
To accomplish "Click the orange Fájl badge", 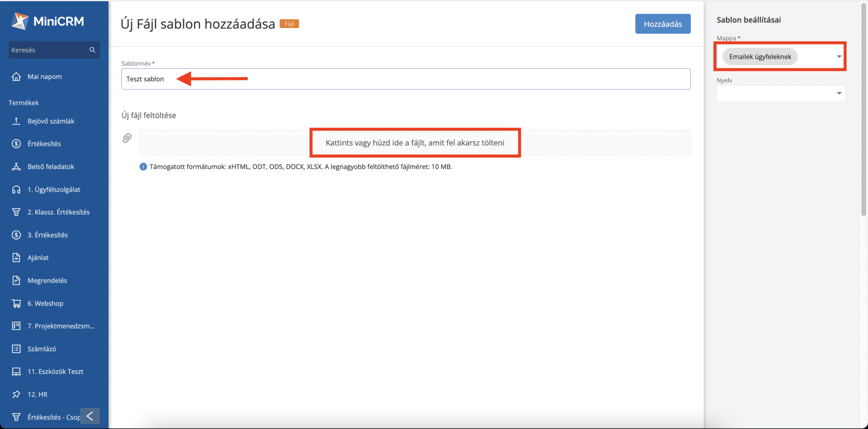I will (289, 24).
